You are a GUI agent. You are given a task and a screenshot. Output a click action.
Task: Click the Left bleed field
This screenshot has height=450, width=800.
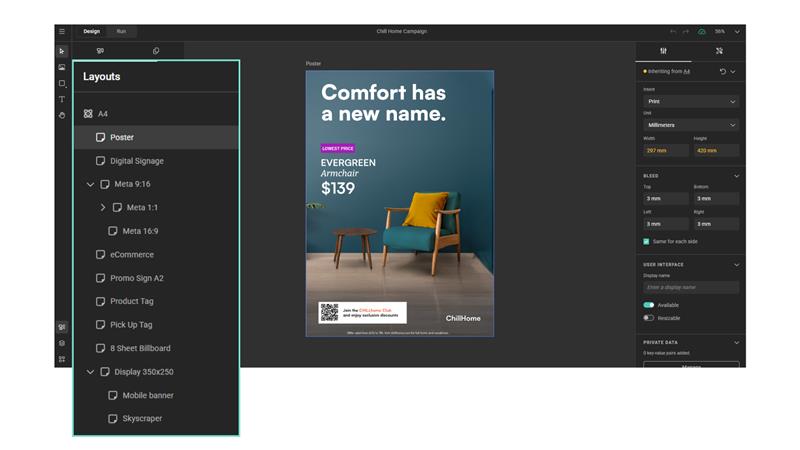point(666,224)
